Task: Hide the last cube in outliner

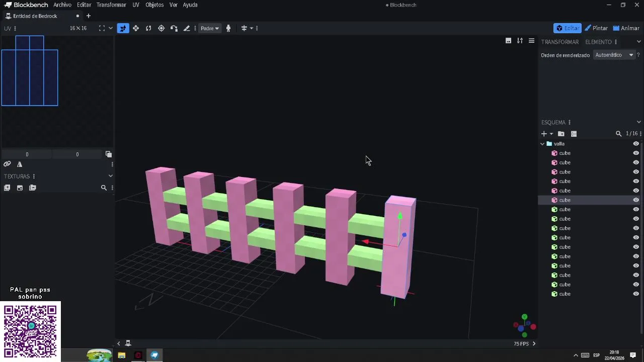Action: (636, 294)
